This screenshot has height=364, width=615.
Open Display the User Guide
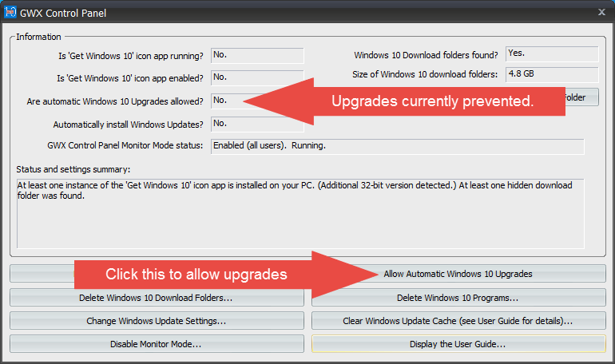pyautogui.click(x=458, y=344)
